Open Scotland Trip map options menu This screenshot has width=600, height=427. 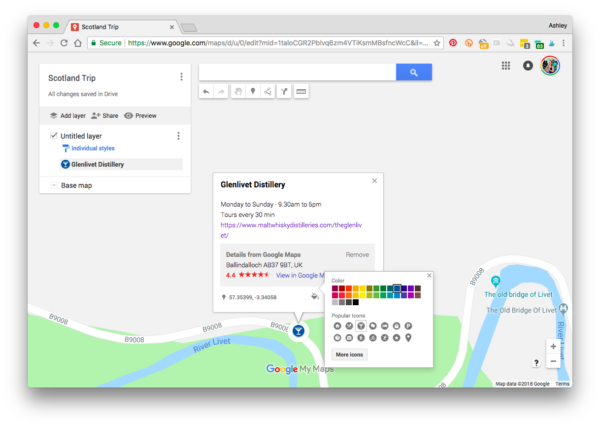coord(181,77)
